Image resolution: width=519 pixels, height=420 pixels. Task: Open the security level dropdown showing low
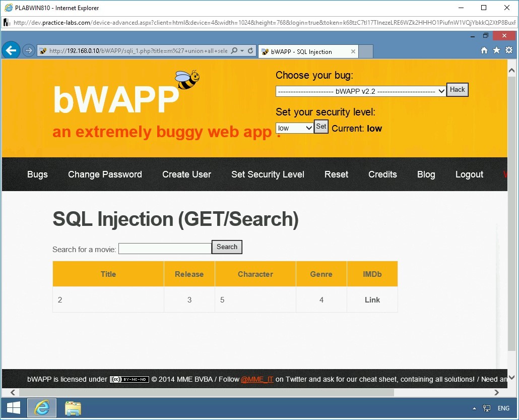click(x=294, y=128)
